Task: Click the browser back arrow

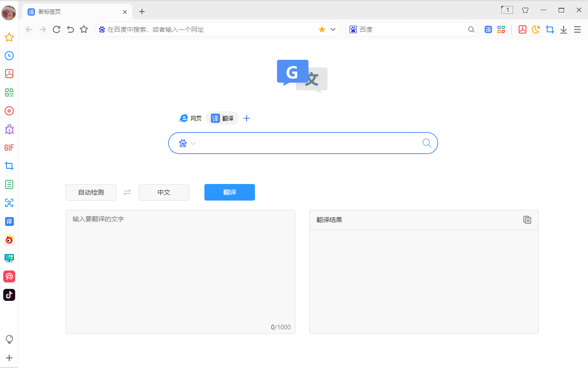Action: [x=29, y=29]
